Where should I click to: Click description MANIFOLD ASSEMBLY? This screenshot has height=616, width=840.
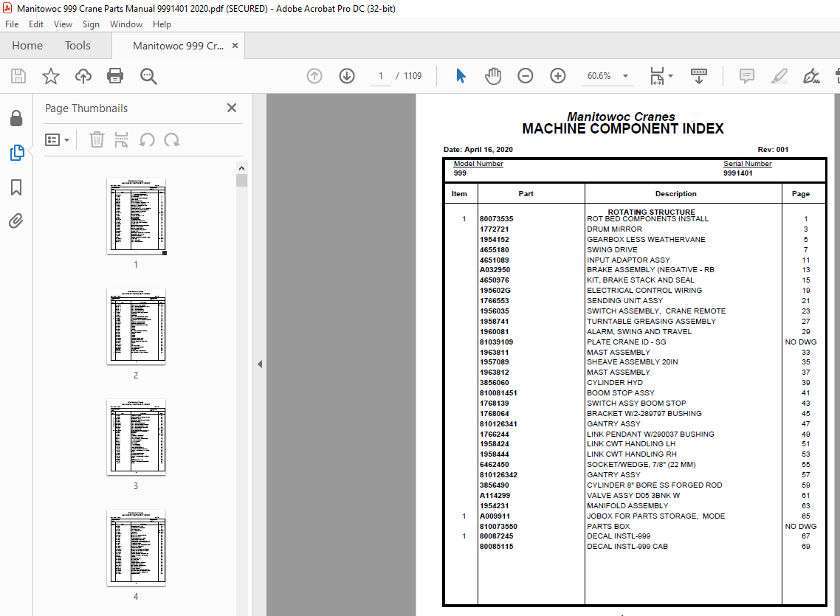[x=627, y=506]
